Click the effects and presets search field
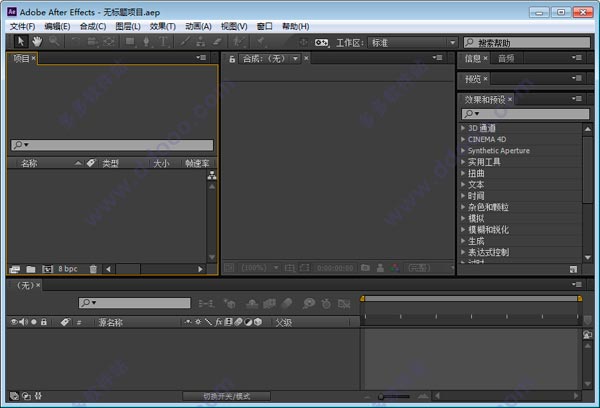This screenshot has width=600, height=408. (525, 114)
